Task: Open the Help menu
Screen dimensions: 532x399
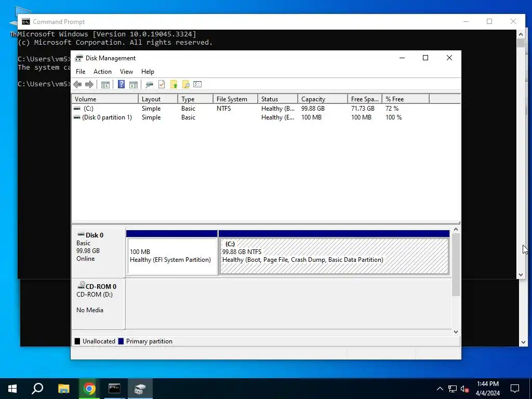Action: coord(148,72)
